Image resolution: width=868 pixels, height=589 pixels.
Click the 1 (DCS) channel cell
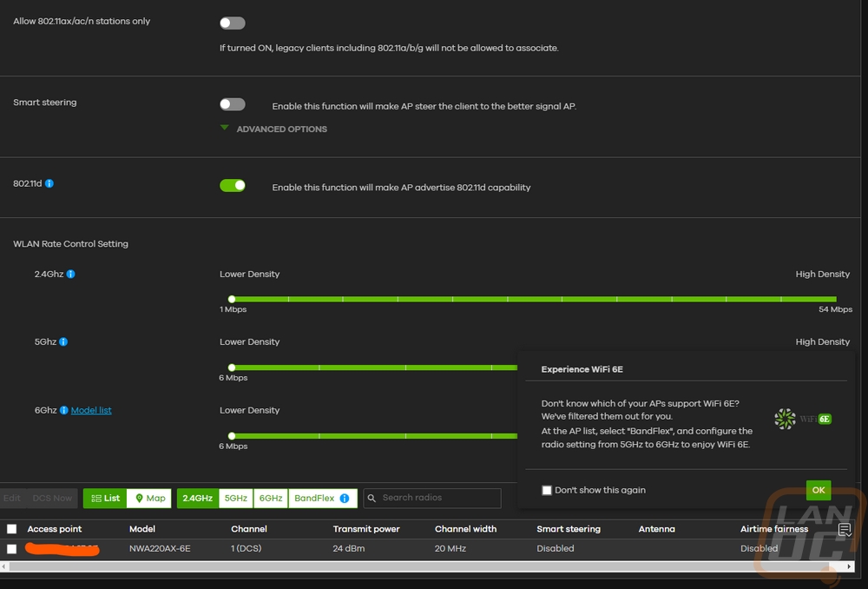pyautogui.click(x=247, y=548)
